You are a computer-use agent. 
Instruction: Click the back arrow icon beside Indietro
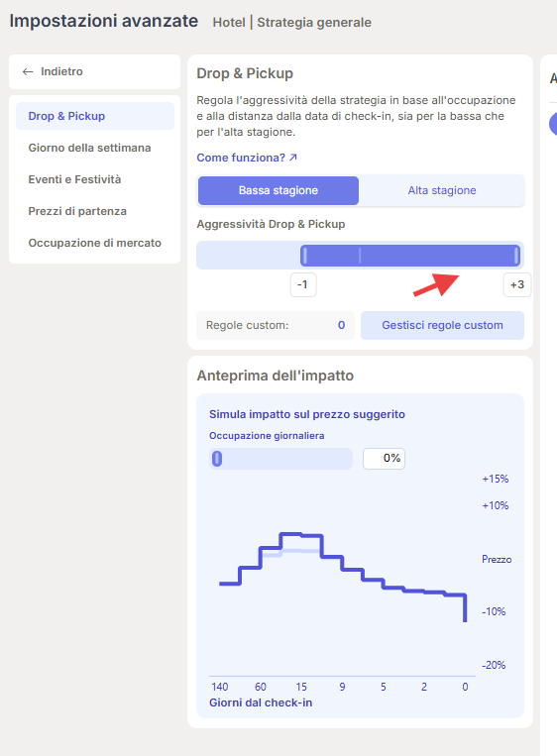pyautogui.click(x=28, y=72)
